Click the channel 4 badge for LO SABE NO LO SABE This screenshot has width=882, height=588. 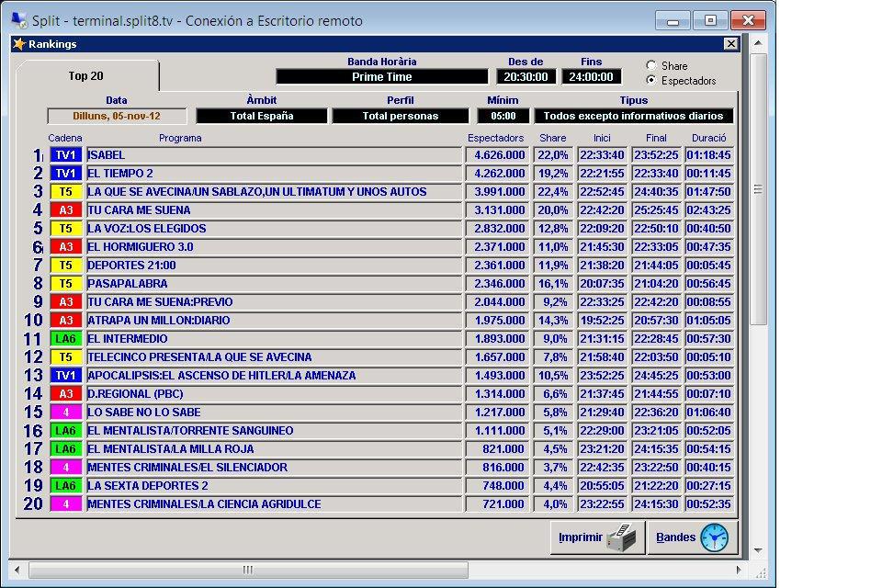coord(66,413)
